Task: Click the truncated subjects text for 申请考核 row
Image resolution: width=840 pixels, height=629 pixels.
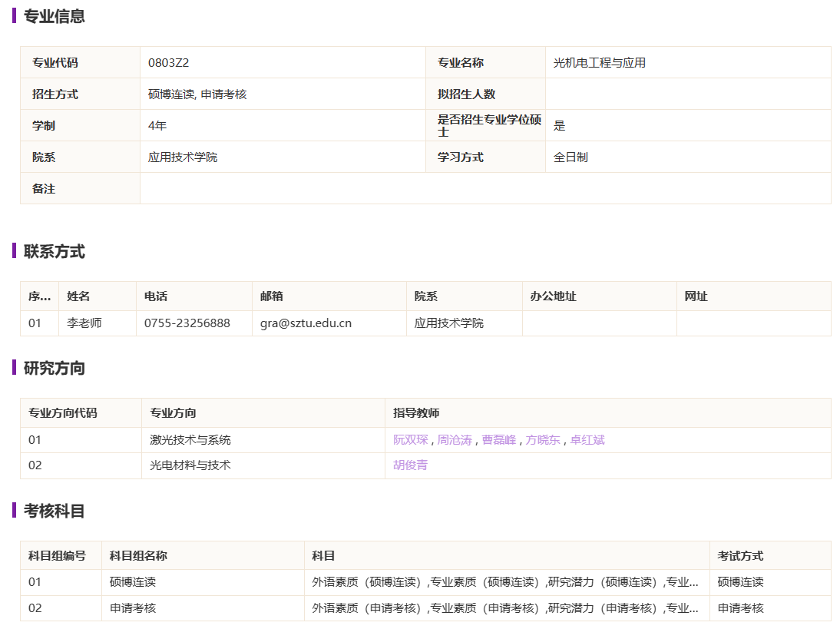Action: click(504, 608)
